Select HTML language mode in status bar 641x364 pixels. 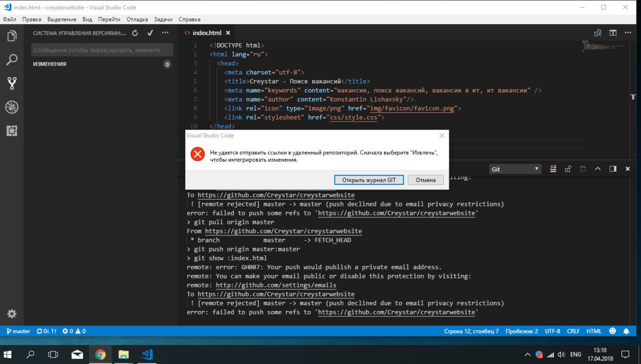[x=594, y=331]
